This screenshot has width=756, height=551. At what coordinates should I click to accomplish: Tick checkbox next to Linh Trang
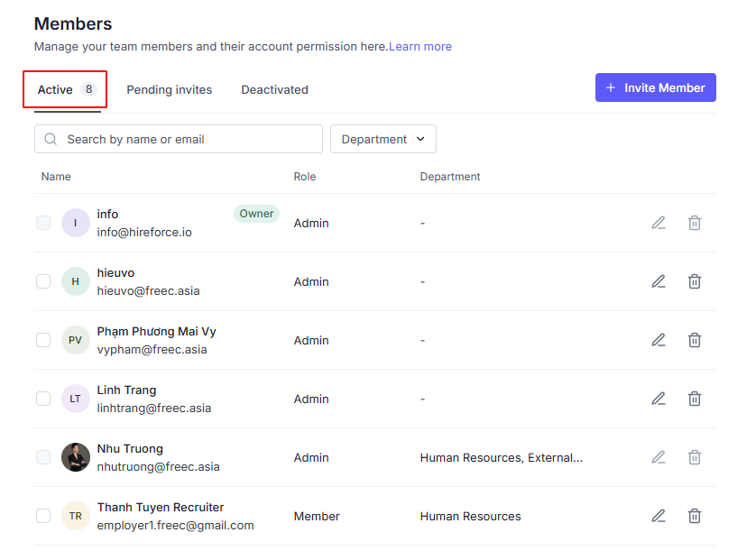[43, 399]
